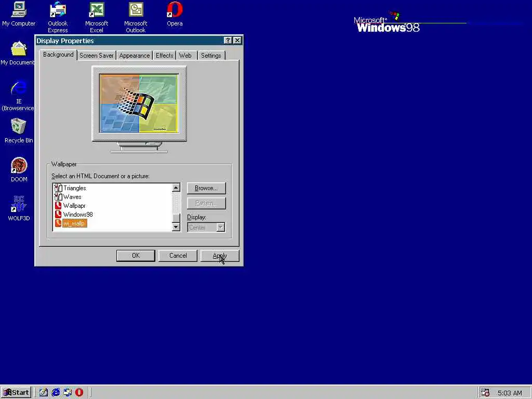Image resolution: width=532 pixels, height=399 pixels.
Task: Click the Browse... button
Action: (x=206, y=188)
